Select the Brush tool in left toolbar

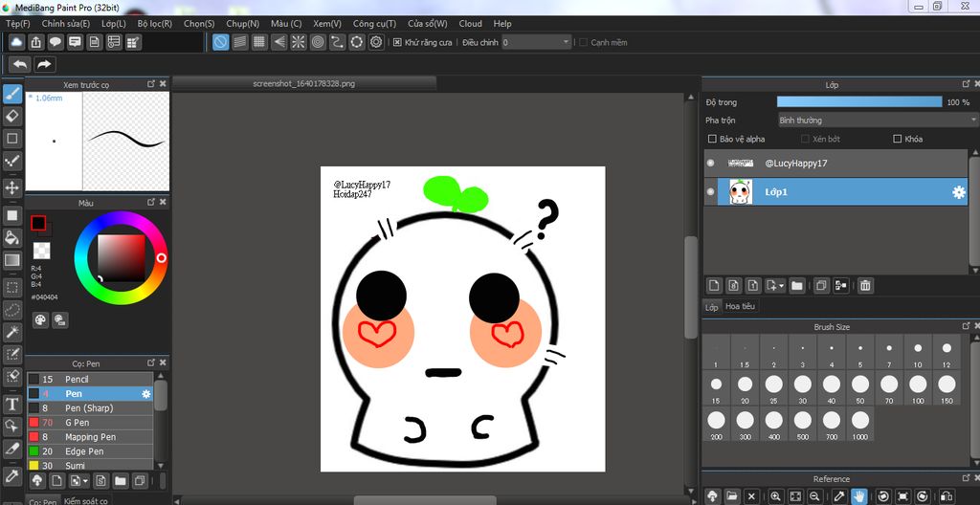point(12,95)
